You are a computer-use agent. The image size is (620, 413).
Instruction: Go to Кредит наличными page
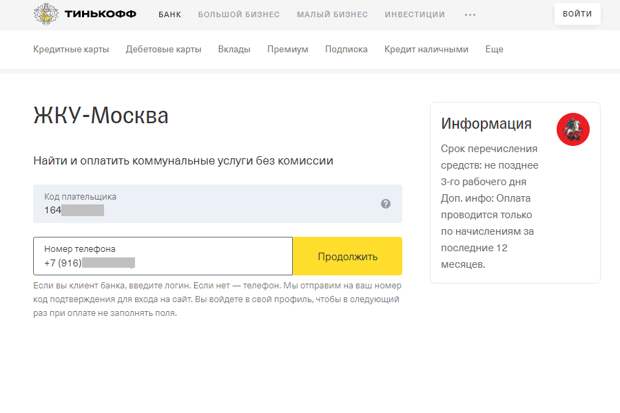(x=426, y=49)
